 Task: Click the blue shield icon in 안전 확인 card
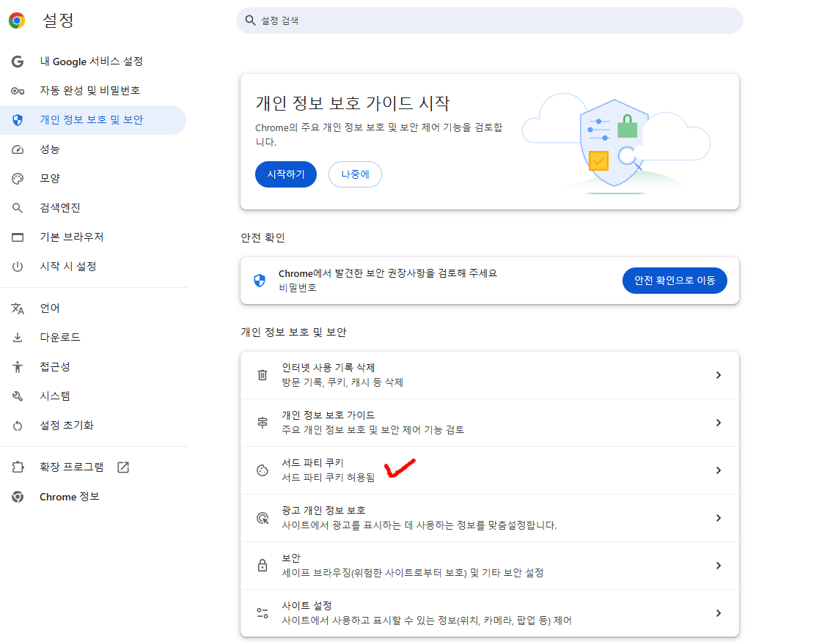[260, 281]
